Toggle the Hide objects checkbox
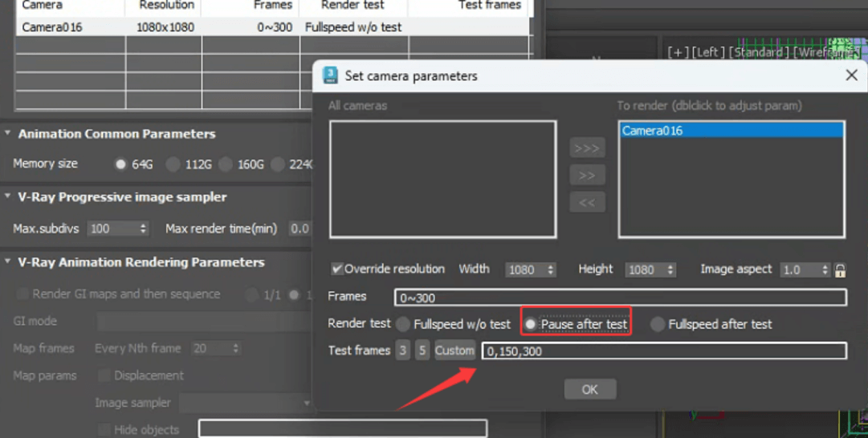Screen dimensions: 868x438 pos(104,430)
